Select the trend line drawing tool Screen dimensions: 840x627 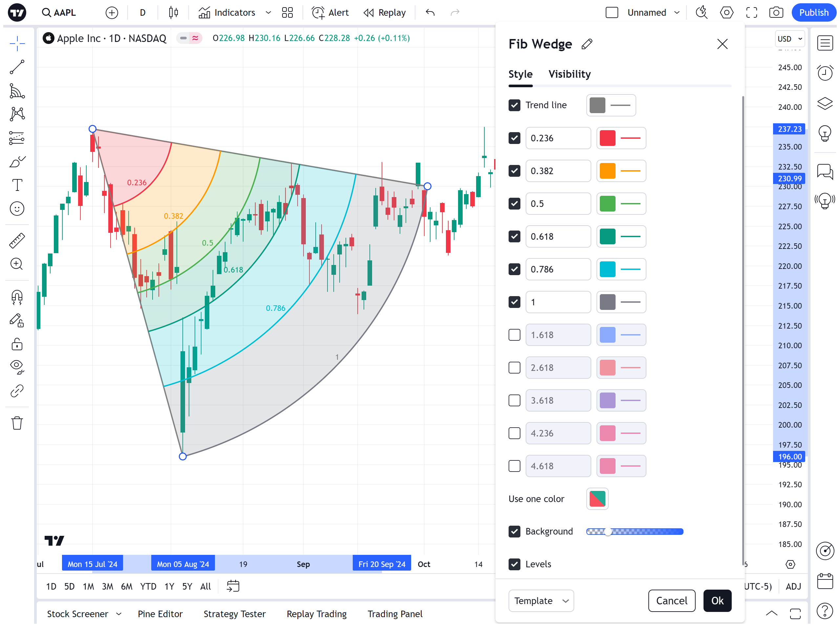[17, 67]
